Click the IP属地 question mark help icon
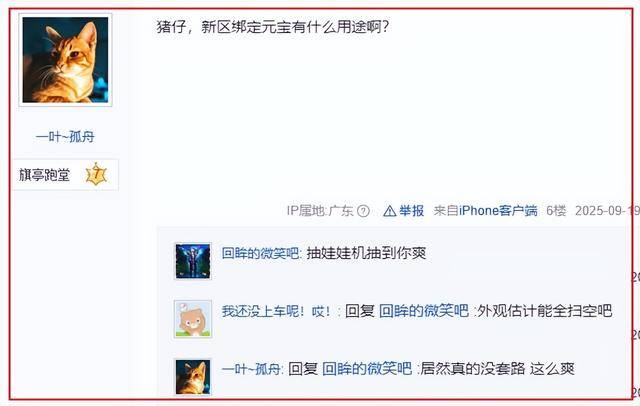The width and height of the screenshot is (640, 406). (x=363, y=211)
